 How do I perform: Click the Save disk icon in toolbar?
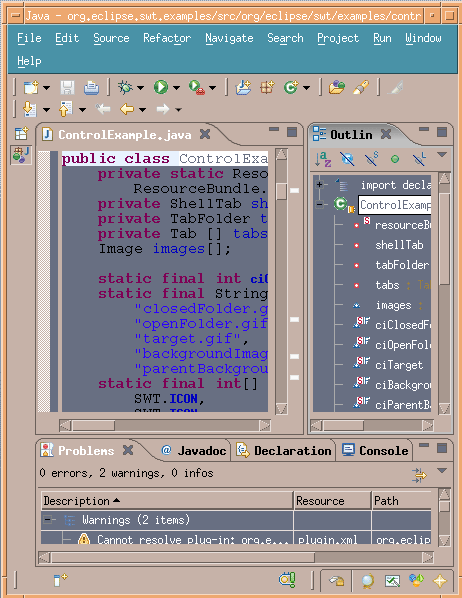(68, 88)
